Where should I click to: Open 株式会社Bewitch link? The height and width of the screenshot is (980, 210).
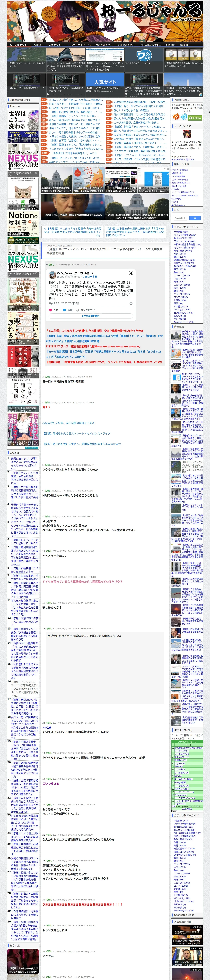178,205
